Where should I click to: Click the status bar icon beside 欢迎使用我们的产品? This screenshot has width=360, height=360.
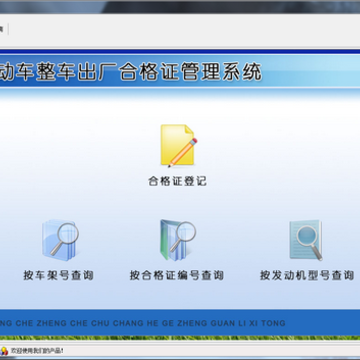[4, 351]
